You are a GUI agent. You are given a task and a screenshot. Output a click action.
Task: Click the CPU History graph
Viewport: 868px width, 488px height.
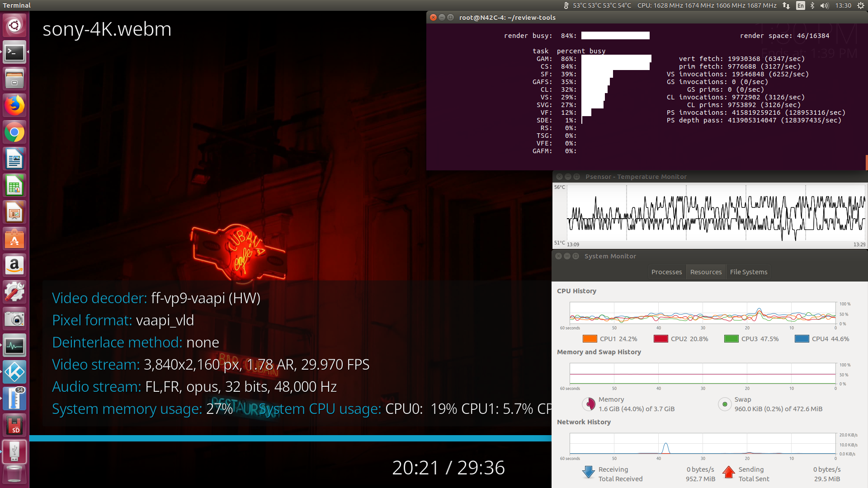[x=703, y=313]
